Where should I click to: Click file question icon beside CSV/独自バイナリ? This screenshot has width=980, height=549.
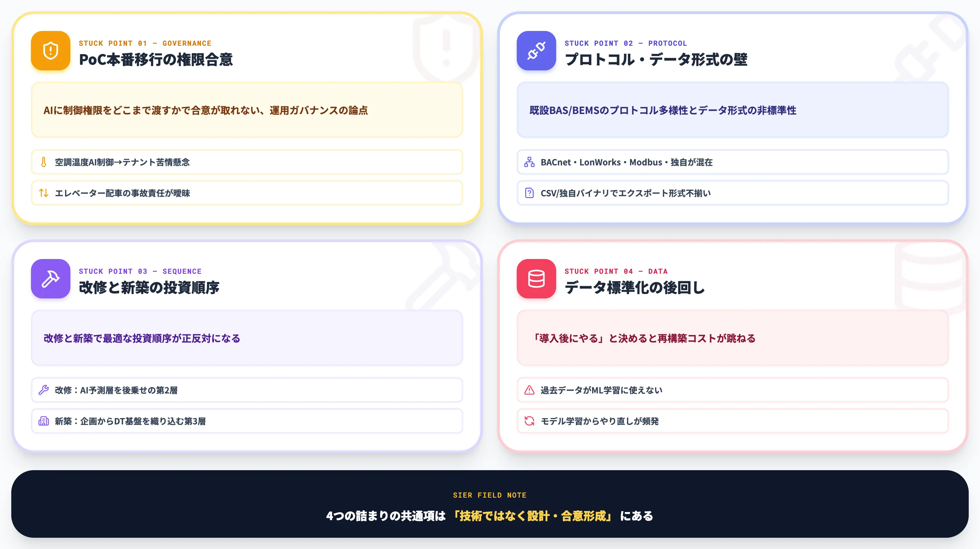point(529,193)
